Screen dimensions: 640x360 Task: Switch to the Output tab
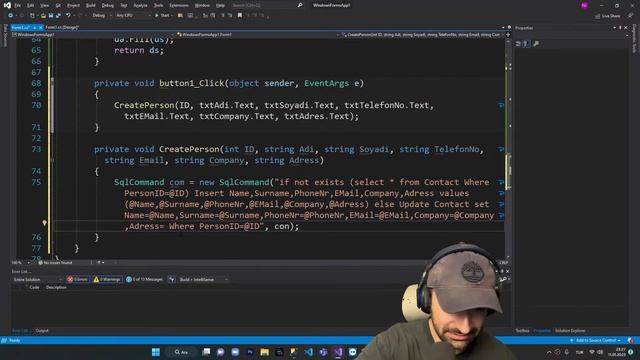[x=42, y=331]
